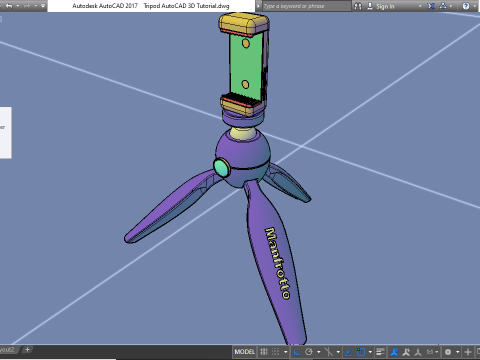Open the Autodesk Exchange Apps icon
The image size is (480, 360).
coord(431,6)
